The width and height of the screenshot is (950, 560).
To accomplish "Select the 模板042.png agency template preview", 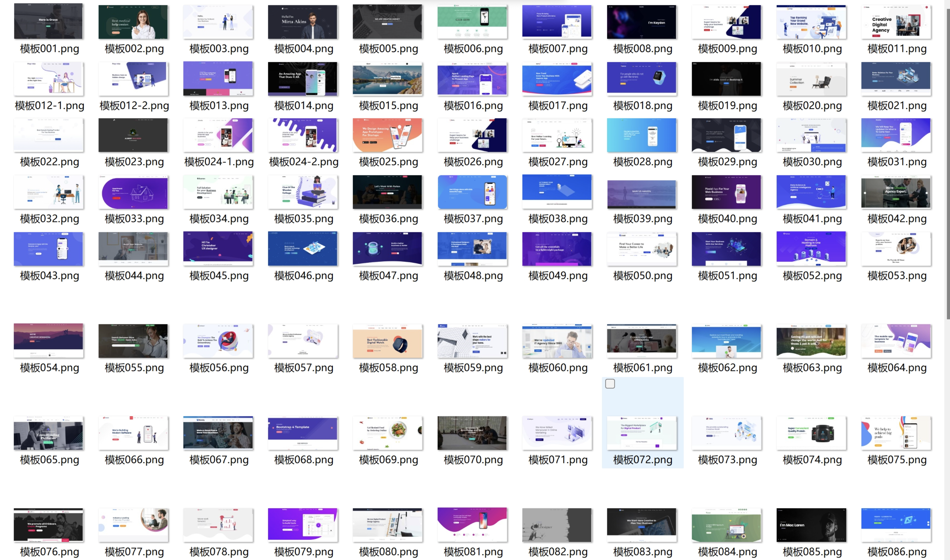I will (897, 192).
